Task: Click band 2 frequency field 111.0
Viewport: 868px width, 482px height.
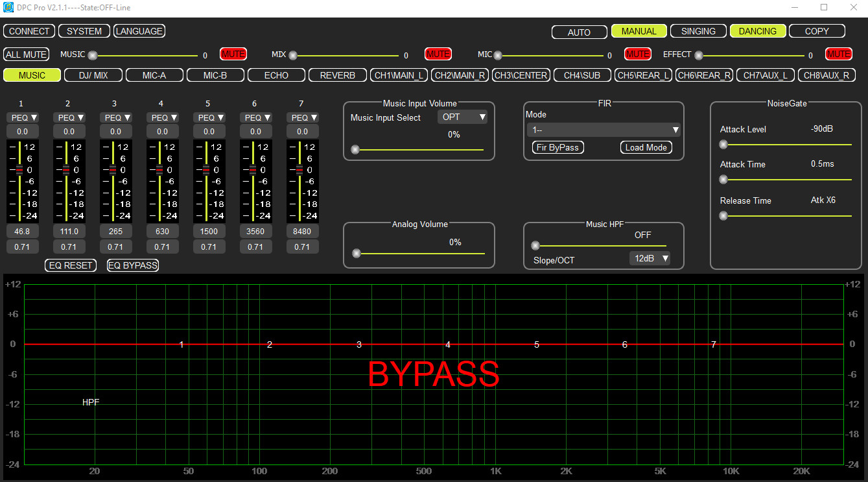Action: (69, 232)
